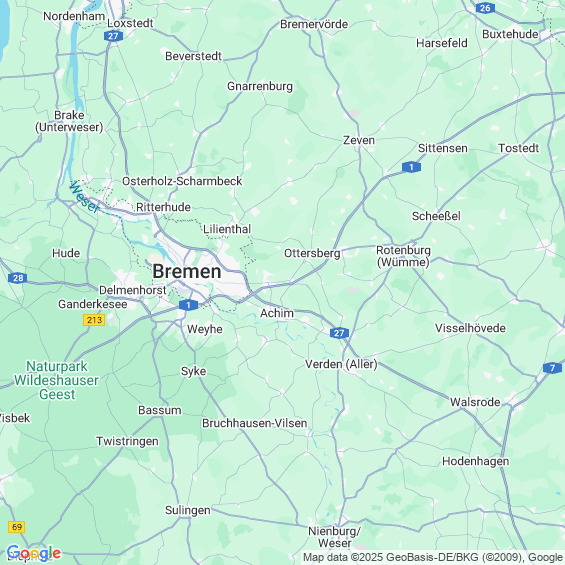Click the yellow 69 road shield
The height and width of the screenshot is (565, 565).
coord(17,527)
